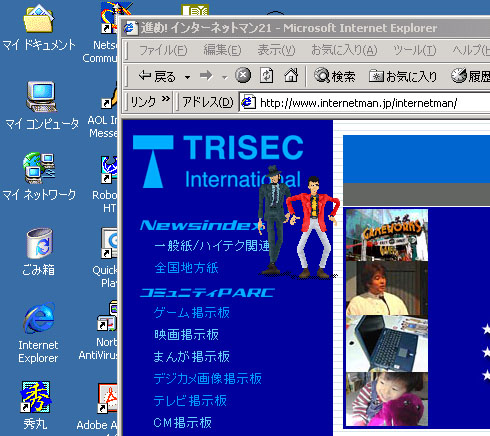This screenshot has width=490, height=436.
Task: Stop page loading with X icon
Action: pos(243,75)
